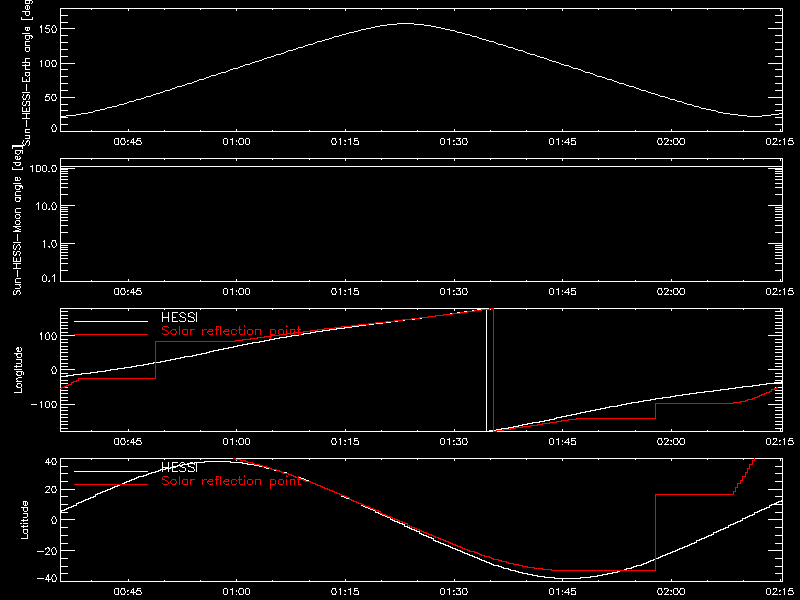
Task: Click the Sun-HESSI-Earth angle axis title
Action: click(x=27, y=71)
